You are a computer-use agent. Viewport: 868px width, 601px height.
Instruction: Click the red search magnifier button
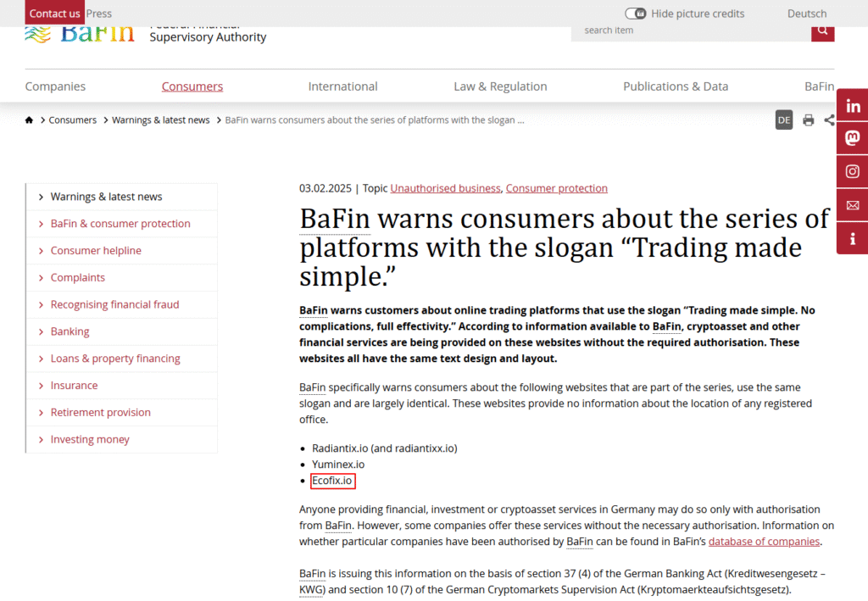[822, 33]
